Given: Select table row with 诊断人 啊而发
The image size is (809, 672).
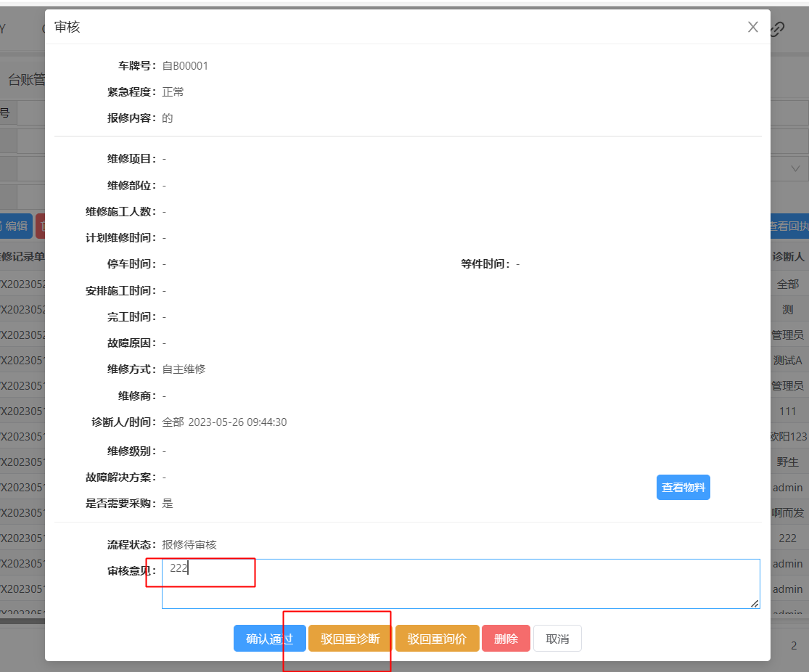Looking at the screenshot, I should click(x=788, y=513).
